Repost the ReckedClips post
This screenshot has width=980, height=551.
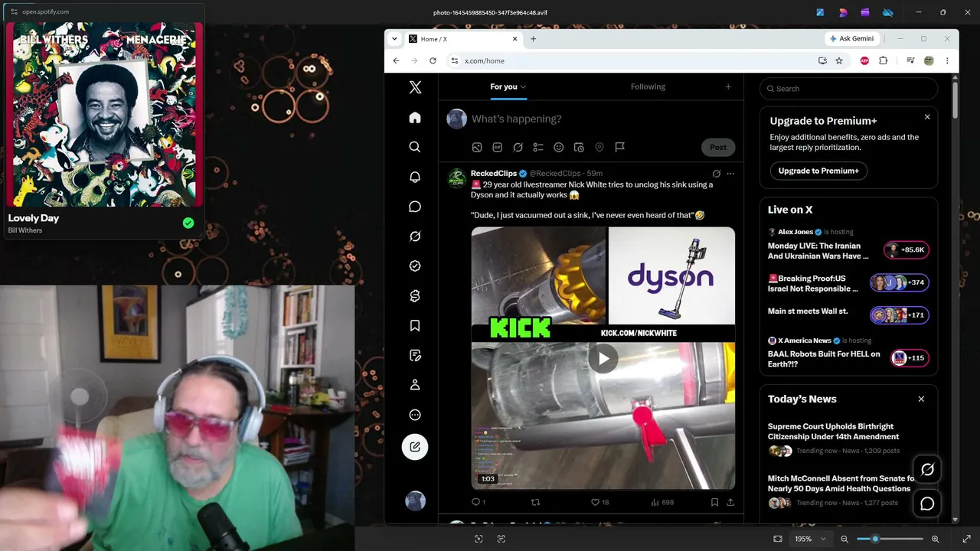coord(535,502)
